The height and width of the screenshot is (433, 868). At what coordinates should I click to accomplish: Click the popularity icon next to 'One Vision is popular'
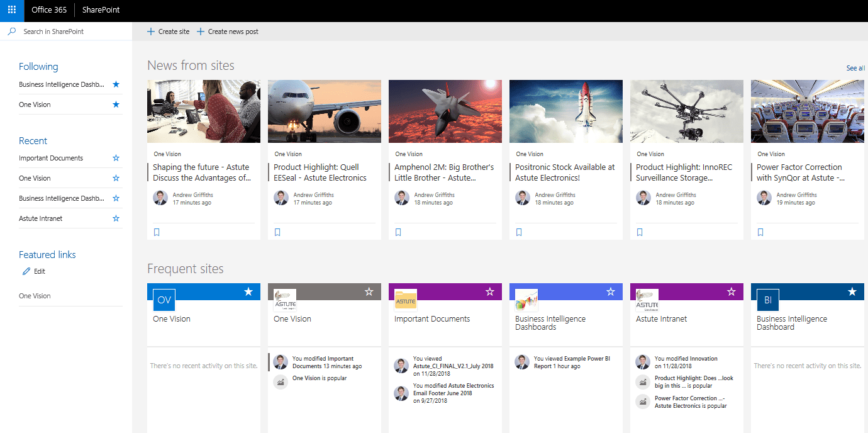click(281, 382)
